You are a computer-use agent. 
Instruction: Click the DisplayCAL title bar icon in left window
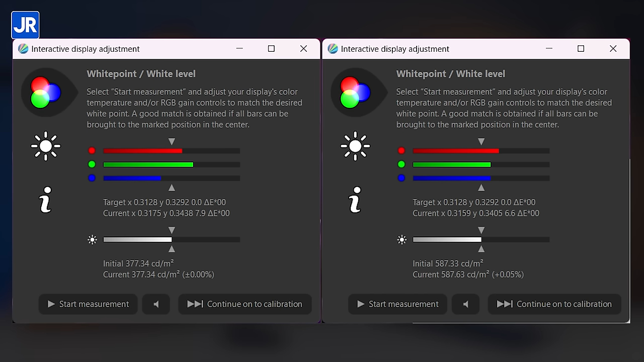pyautogui.click(x=23, y=49)
